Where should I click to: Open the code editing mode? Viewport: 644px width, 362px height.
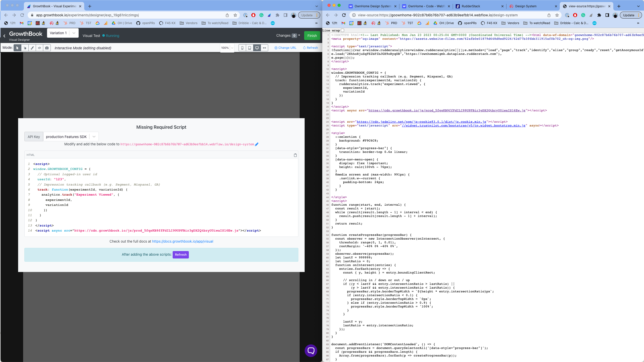pyautogui.click(x=39, y=48)
